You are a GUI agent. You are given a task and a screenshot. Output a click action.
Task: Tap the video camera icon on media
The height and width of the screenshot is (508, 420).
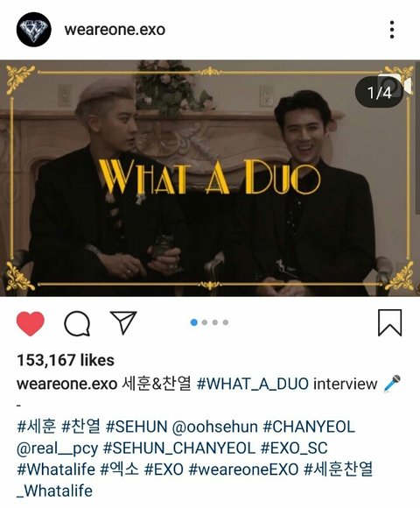pyautogui.click(x=404, y=85)
